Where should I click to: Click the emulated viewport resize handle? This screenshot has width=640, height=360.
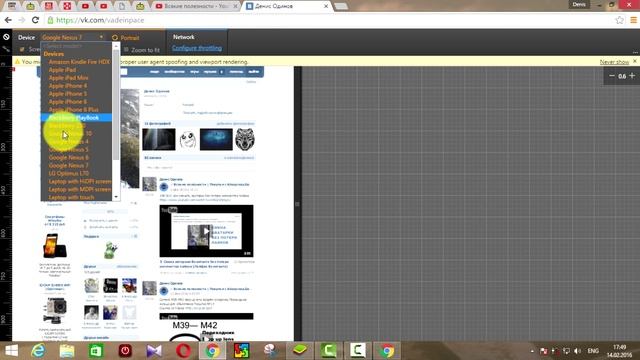click(x=298, y=204)
